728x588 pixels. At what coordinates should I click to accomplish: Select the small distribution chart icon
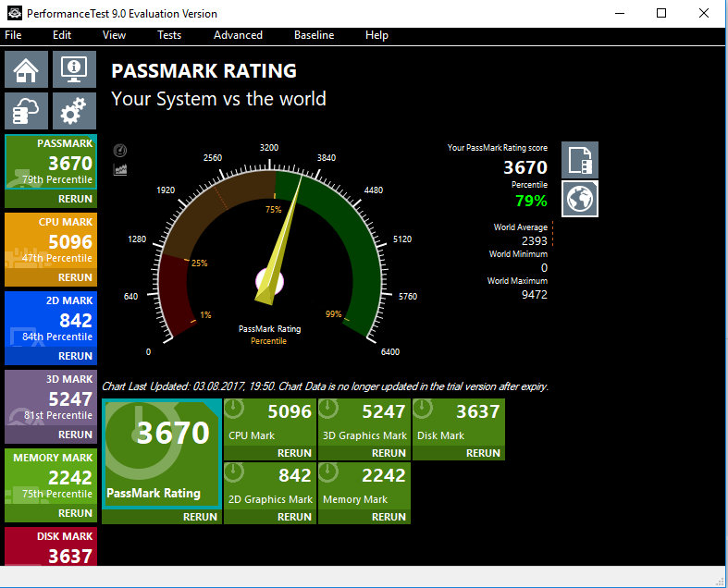pos(120,169)
